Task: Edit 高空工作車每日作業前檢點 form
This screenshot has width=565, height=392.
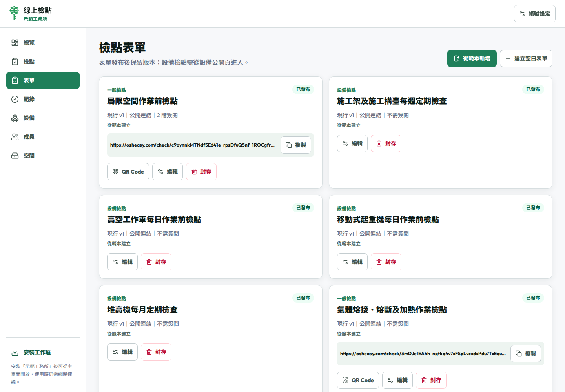Action: (x=122, y=262)
